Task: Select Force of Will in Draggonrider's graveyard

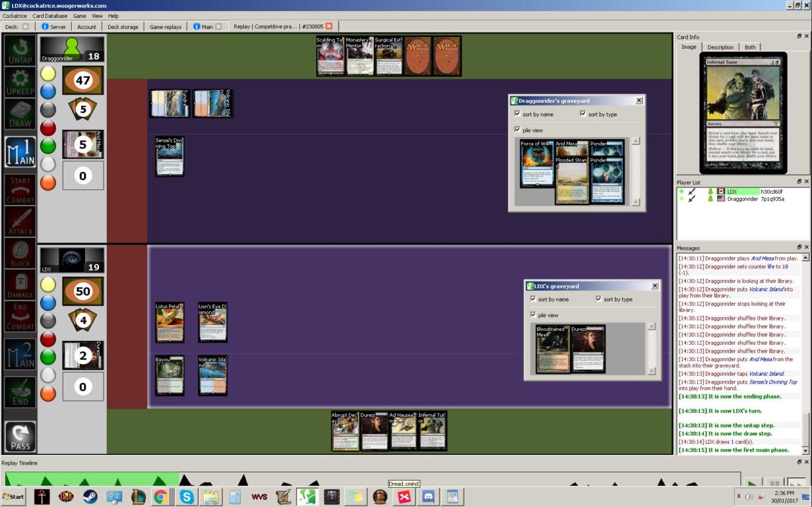Action: 537,163
